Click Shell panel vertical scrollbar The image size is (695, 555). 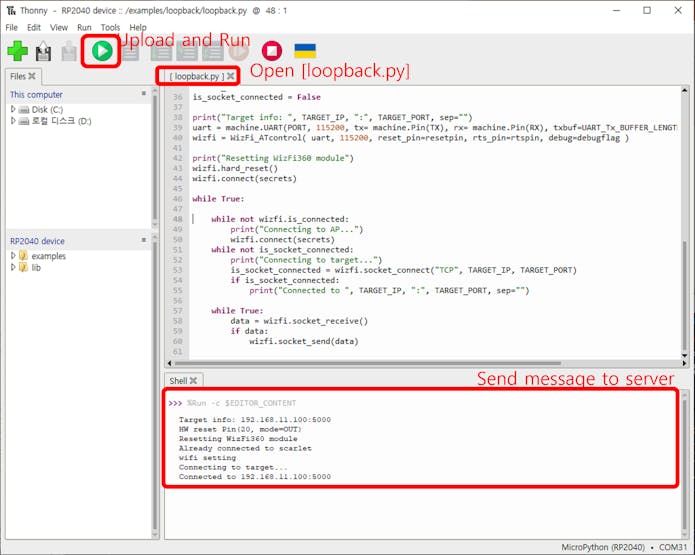tap(685, 463)
